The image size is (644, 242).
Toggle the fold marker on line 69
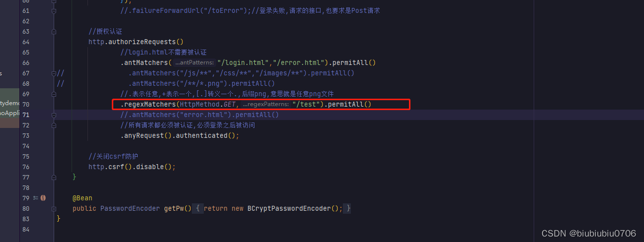tap(54, 94)
